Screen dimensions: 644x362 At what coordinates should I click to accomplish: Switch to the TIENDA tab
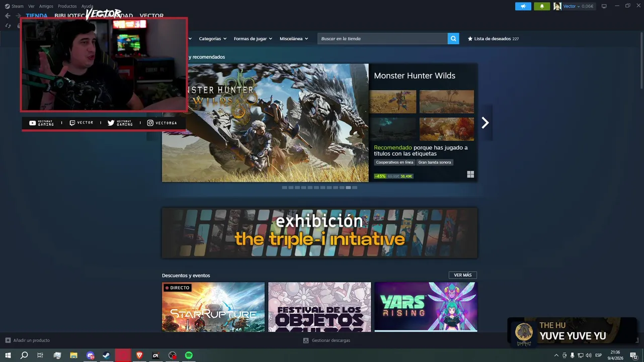coord(36,16)
